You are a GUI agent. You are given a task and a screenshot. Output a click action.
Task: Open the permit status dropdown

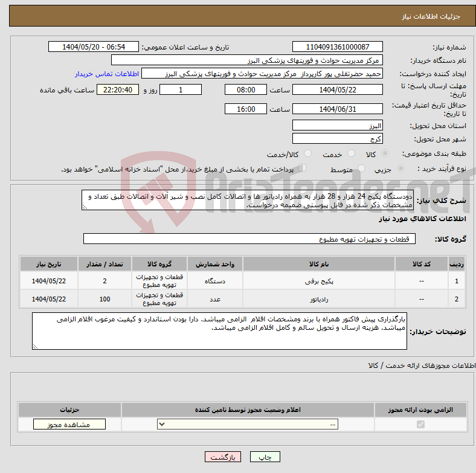(248, 424)
